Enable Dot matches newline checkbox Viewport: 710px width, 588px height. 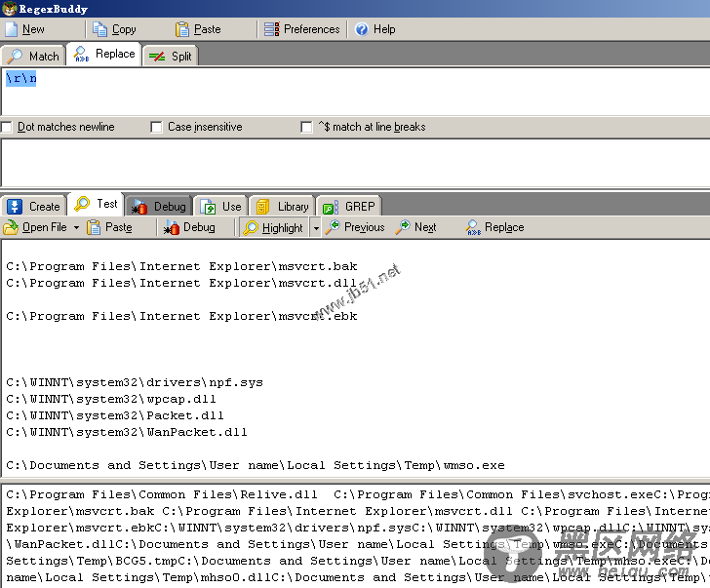pyautogui.click(x=6, y=127)
